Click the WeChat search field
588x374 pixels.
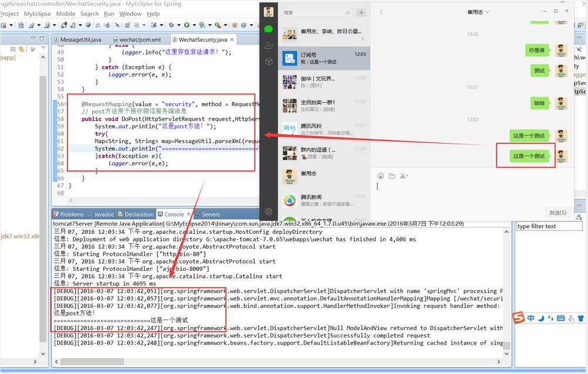(x=316, y=12)
